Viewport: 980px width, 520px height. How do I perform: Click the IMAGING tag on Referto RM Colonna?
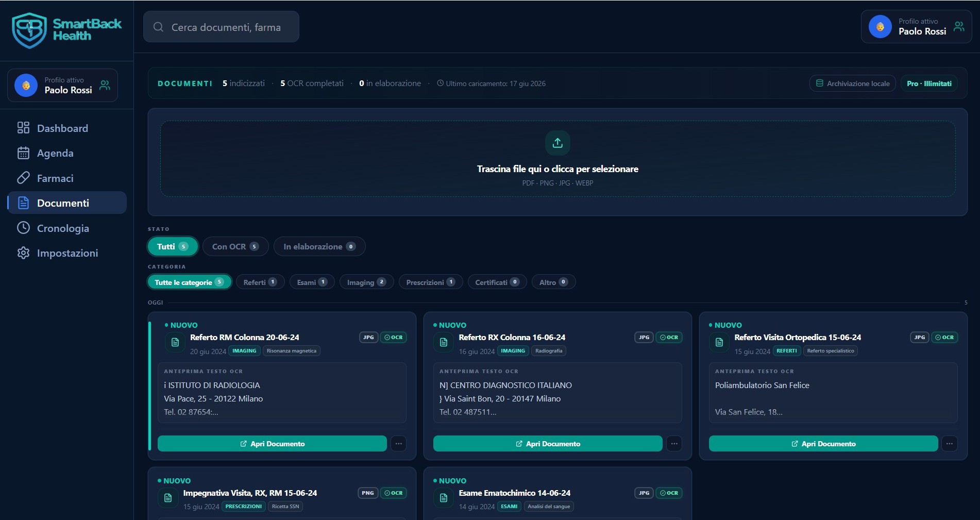[244, 350]
